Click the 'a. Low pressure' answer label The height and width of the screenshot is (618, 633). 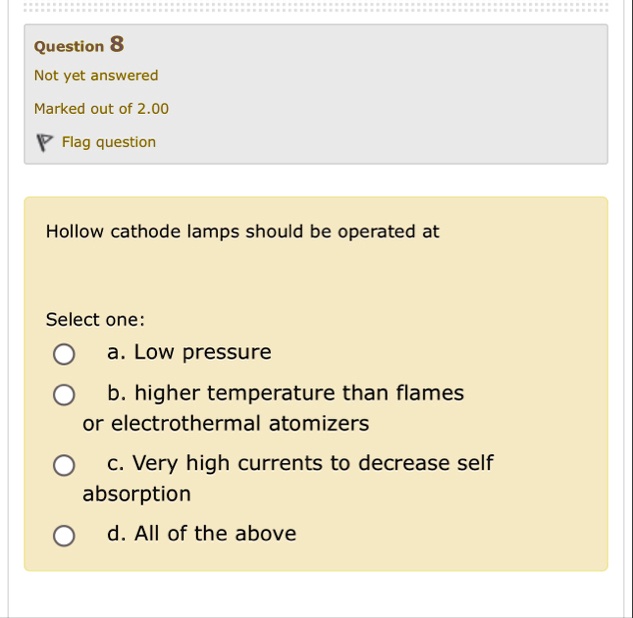tap(189, 352)
